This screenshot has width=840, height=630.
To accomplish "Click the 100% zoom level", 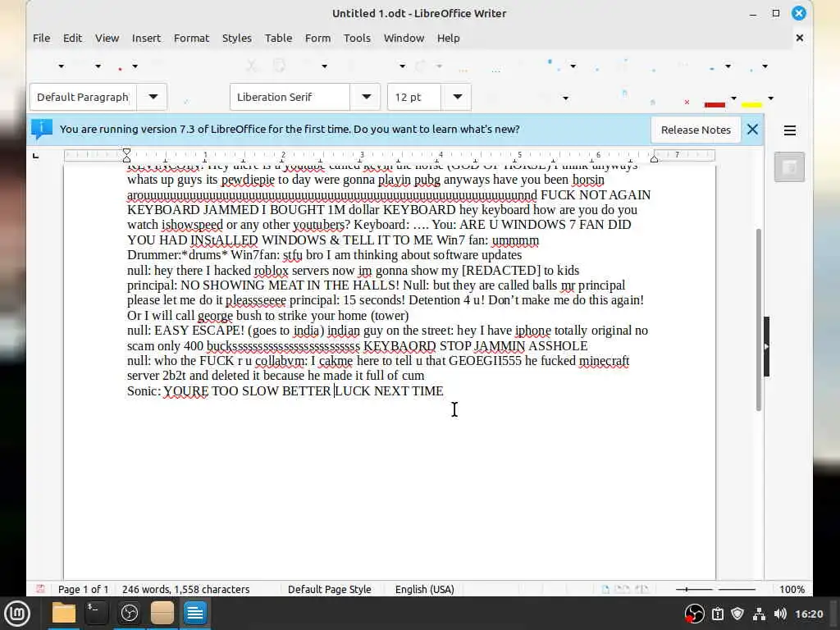I will click(x=792, y=589).
